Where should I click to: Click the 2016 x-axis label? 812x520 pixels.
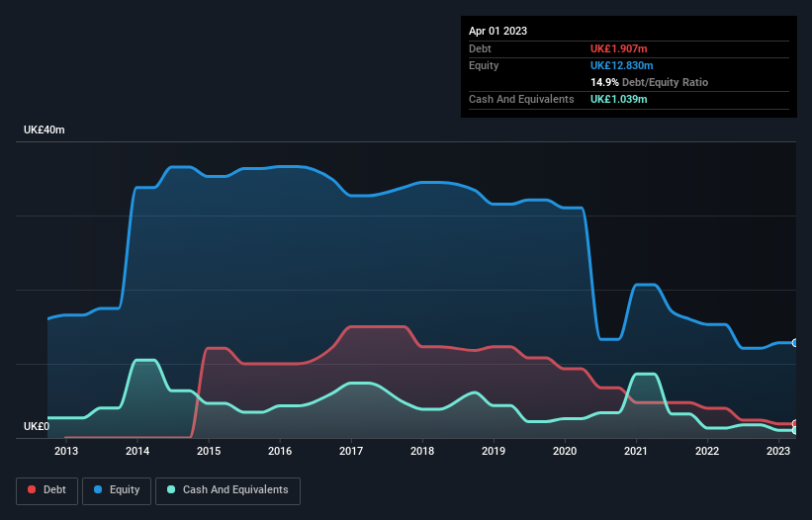pos(280,451)
